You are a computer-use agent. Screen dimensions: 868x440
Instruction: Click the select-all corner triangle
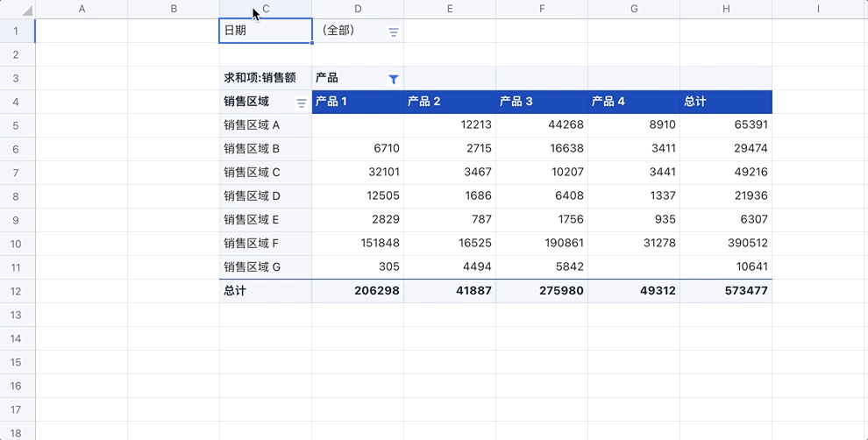coord(26,11)
